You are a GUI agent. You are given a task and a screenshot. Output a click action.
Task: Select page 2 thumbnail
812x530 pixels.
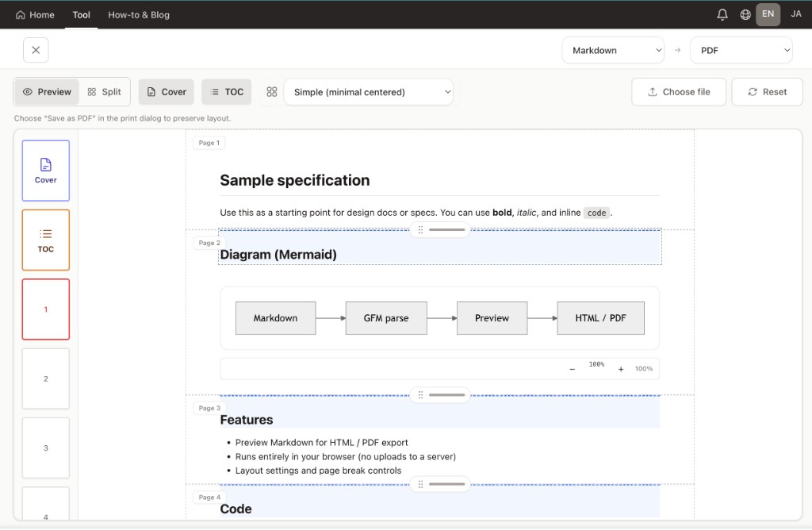pos(45,378)
